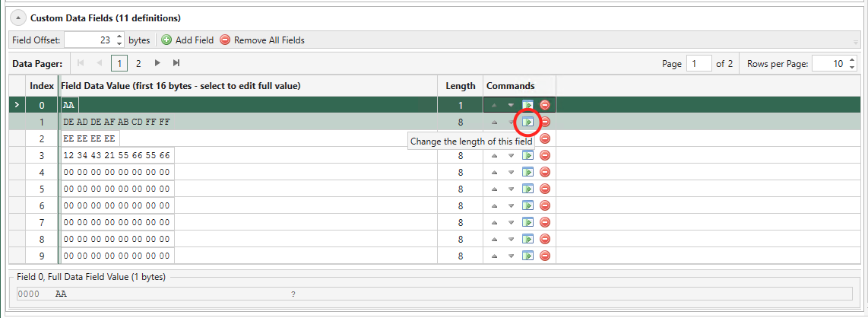The width and height of the screenshot is (868, 318).
Task: Click the Page number input field
Action: pos(699,64)
